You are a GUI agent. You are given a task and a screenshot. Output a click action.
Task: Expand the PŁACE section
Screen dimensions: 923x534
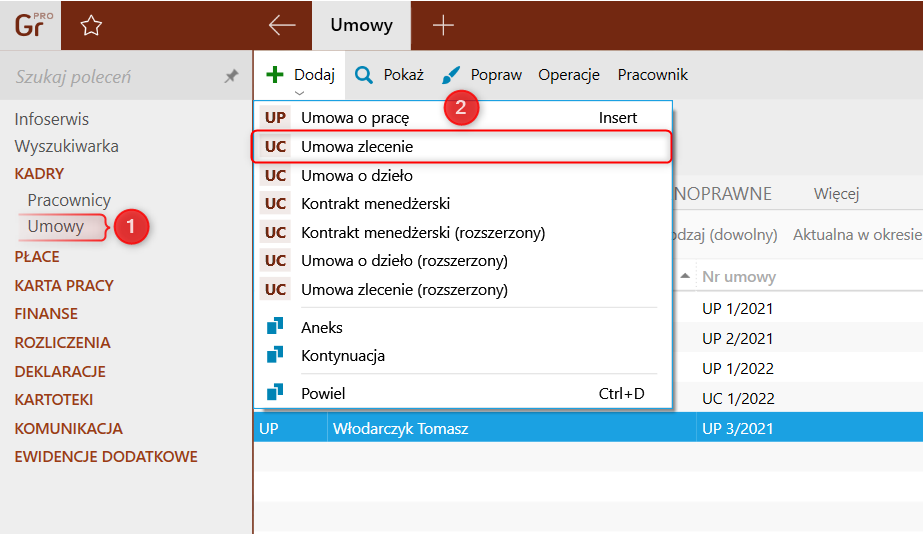tap(37, 257)
